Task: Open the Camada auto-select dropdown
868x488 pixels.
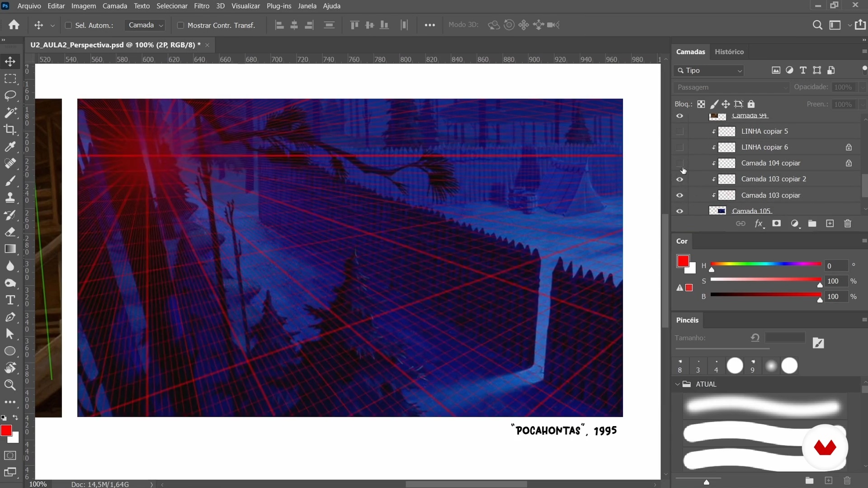Action: 145,25
